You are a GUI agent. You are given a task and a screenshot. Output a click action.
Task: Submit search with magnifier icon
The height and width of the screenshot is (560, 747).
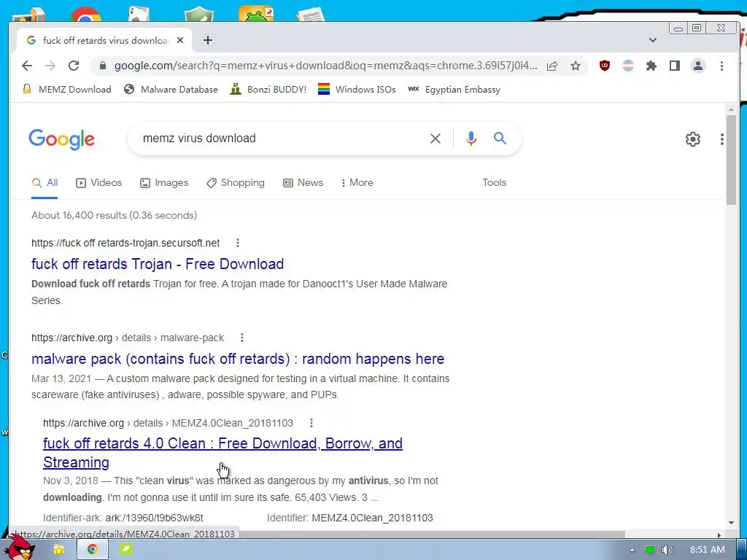(500, 139)
